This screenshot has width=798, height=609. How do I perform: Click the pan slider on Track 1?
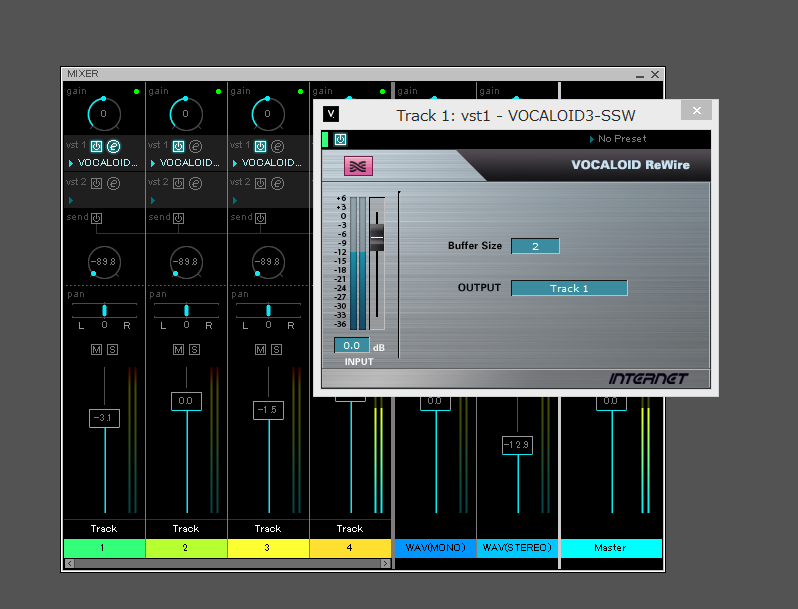coord(104,310)
